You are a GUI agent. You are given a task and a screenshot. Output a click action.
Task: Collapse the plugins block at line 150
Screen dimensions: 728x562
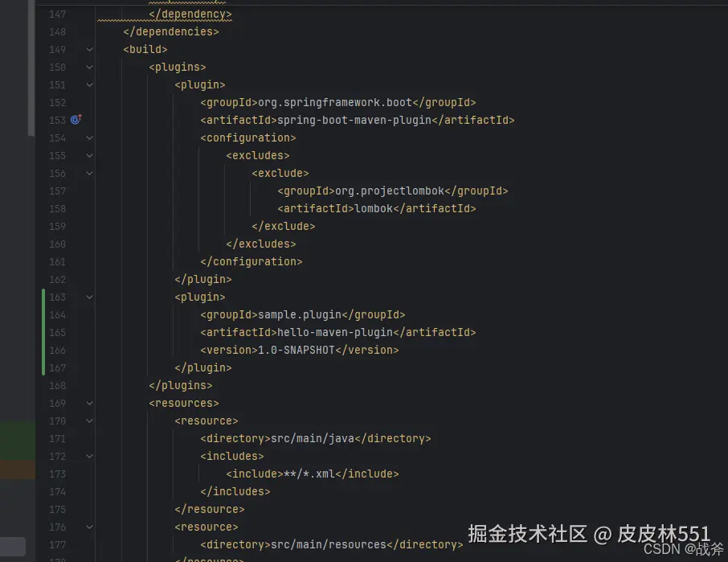89,67
